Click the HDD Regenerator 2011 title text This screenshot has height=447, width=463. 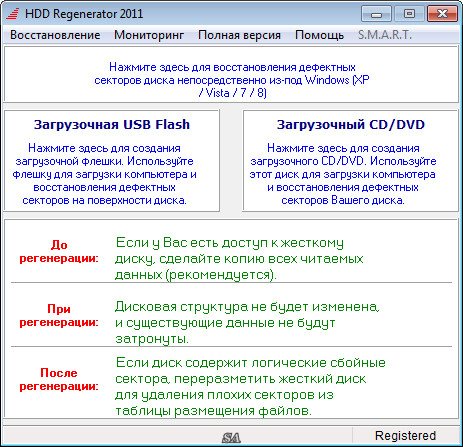(84, 14)
